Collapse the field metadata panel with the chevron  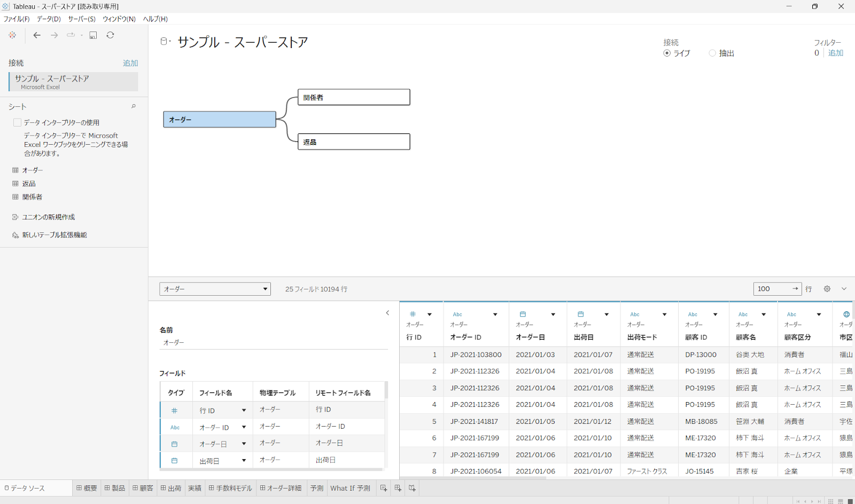(x=387, y=313)
